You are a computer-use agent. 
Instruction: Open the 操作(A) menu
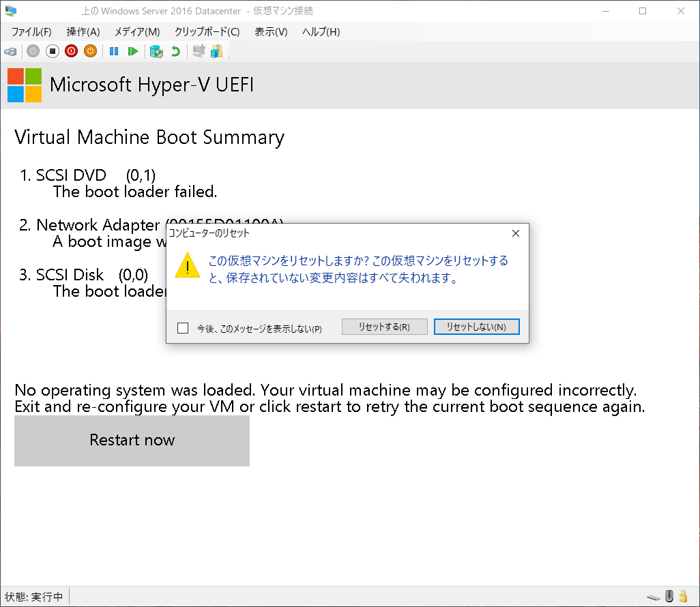(x=83, y=31)
